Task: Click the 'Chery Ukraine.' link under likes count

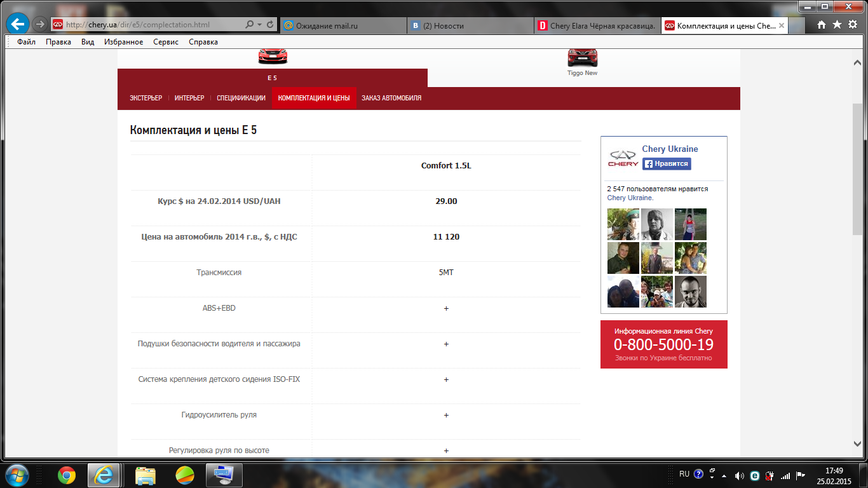Action: click(x=630, y=198)
